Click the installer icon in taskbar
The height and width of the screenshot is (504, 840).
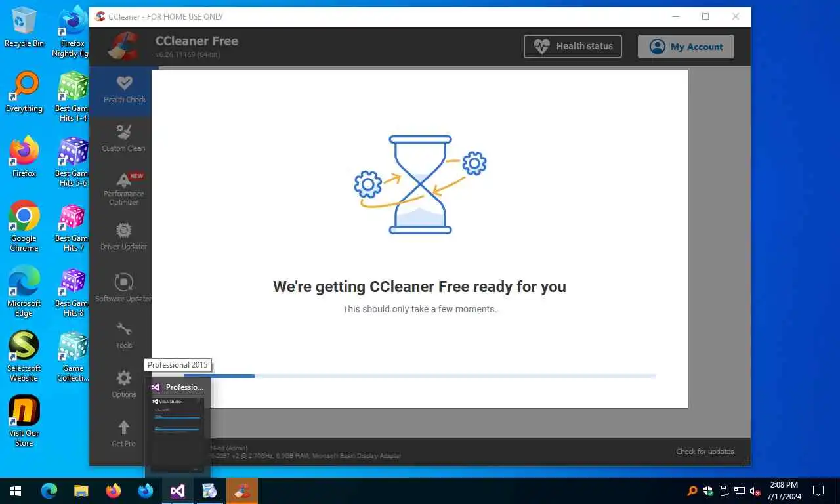[209, 491]
